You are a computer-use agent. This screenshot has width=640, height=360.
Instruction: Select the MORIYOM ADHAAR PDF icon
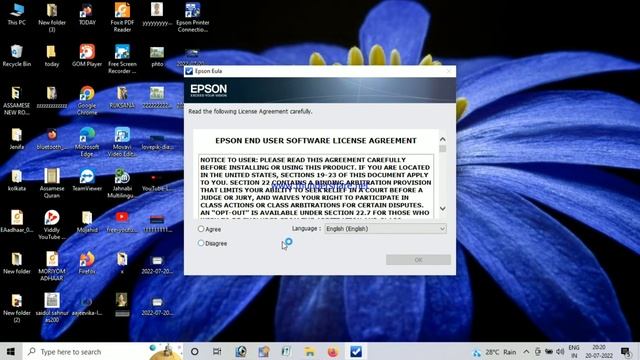(x=52, y=267)
